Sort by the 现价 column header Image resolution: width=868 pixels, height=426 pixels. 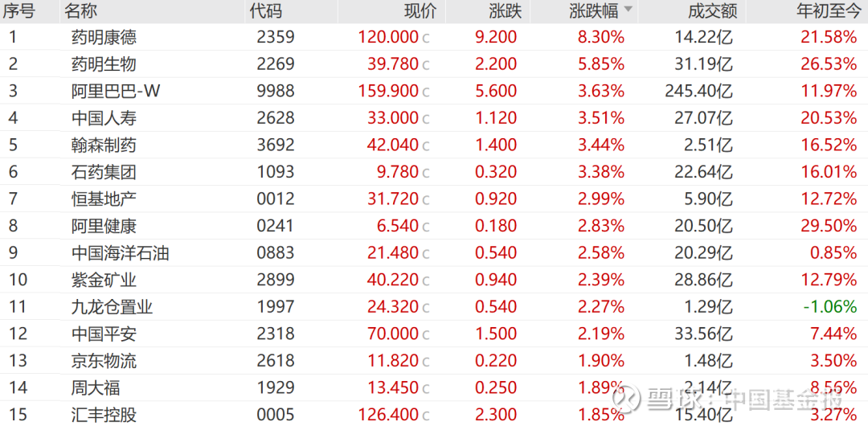tap(419, 10)
